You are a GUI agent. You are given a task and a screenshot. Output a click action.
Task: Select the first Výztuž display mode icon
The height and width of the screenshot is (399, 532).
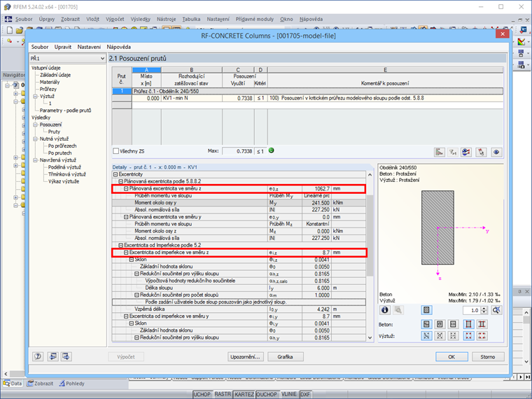[426, 336]
